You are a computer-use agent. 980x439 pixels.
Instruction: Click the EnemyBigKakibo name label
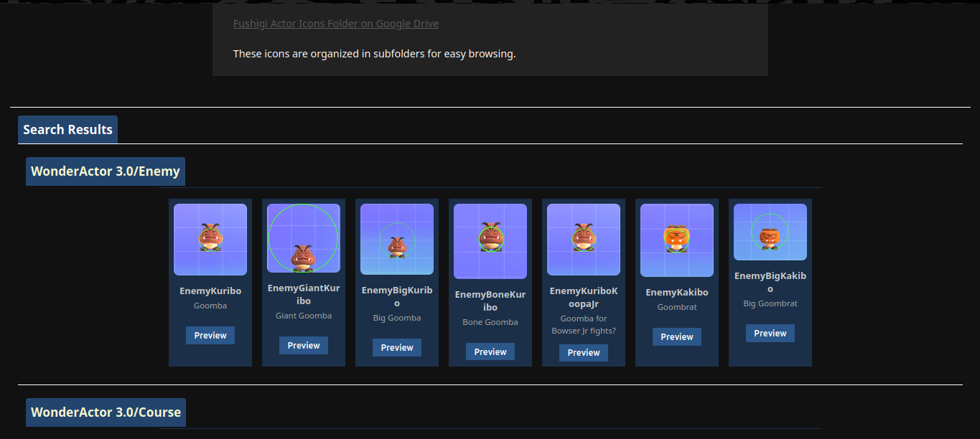770,283
